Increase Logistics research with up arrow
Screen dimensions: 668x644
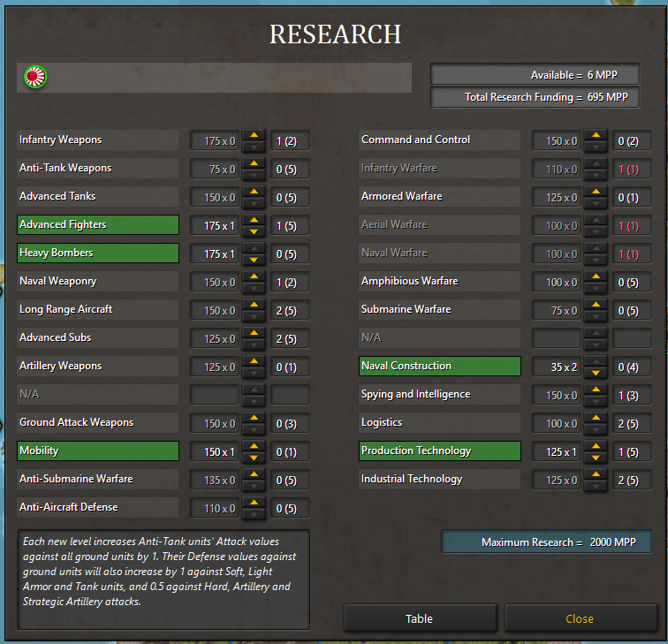596,417
